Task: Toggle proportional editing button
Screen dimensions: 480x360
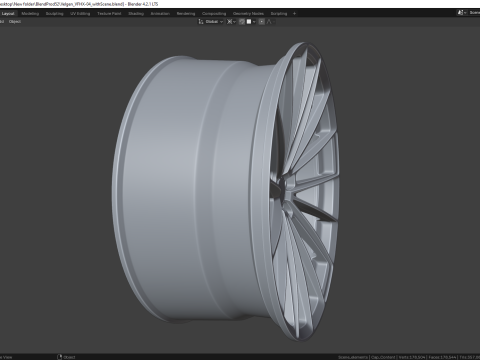Action: pos(262,22)
